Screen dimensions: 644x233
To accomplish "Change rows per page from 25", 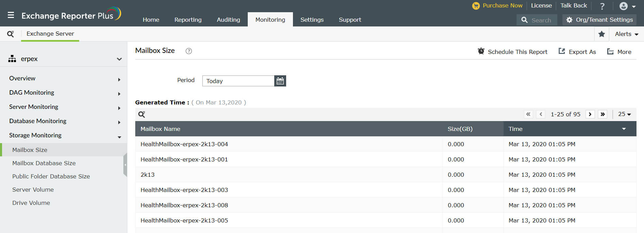I will click(x=624, y=114).
